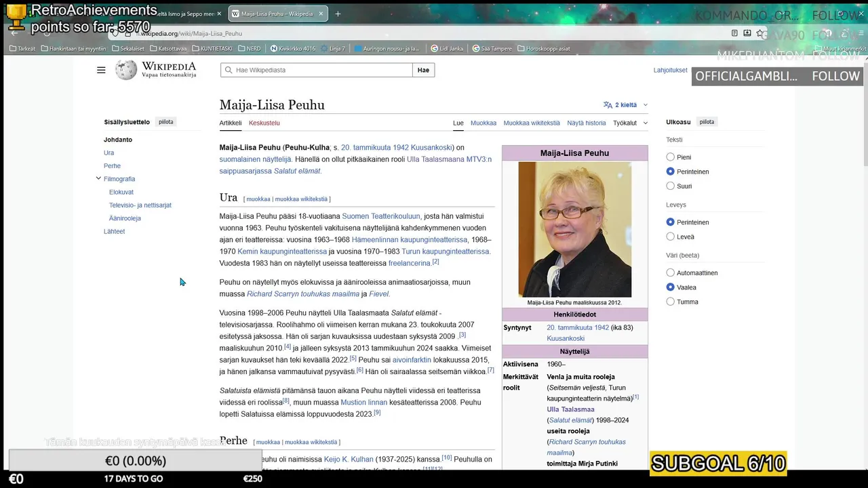The height and width of the screenshot is (488, 868).
Task: Collapse the Filmografia section in contents
Action: pos(98,179)
